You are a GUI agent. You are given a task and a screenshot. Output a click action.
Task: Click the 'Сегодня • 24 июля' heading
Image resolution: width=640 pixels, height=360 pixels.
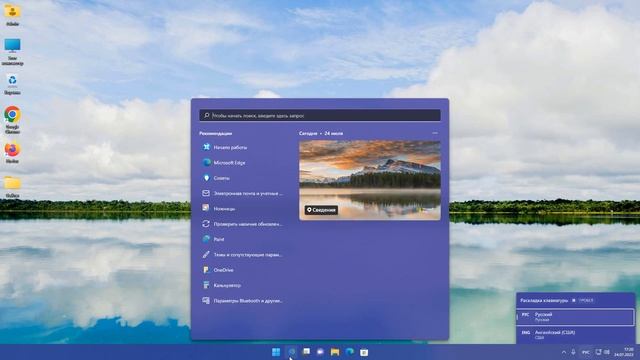coord(321,133)
